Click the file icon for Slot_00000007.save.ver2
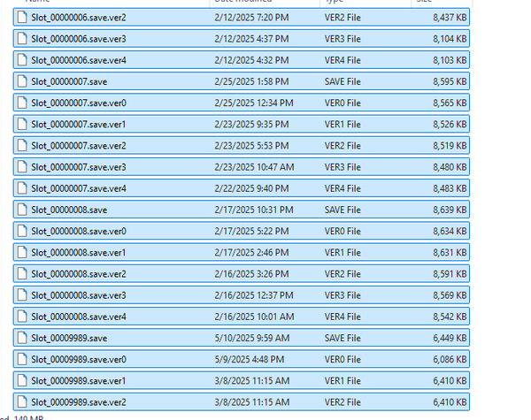 [x=22, y=145]
